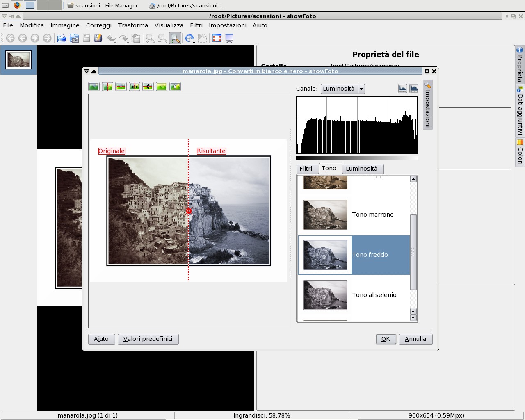Select manarola thumbnail in left strip
Screen dimensions: 525x420
click(x=18, y=60)
